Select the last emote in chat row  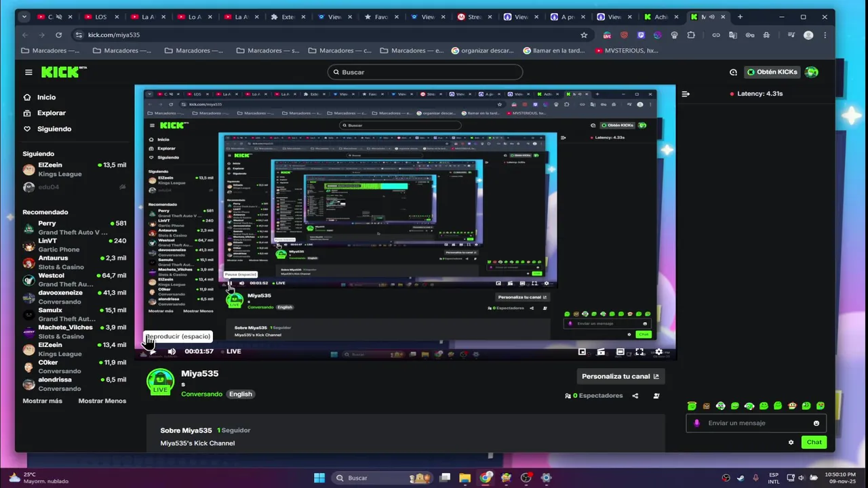click(x=821, y=406)
